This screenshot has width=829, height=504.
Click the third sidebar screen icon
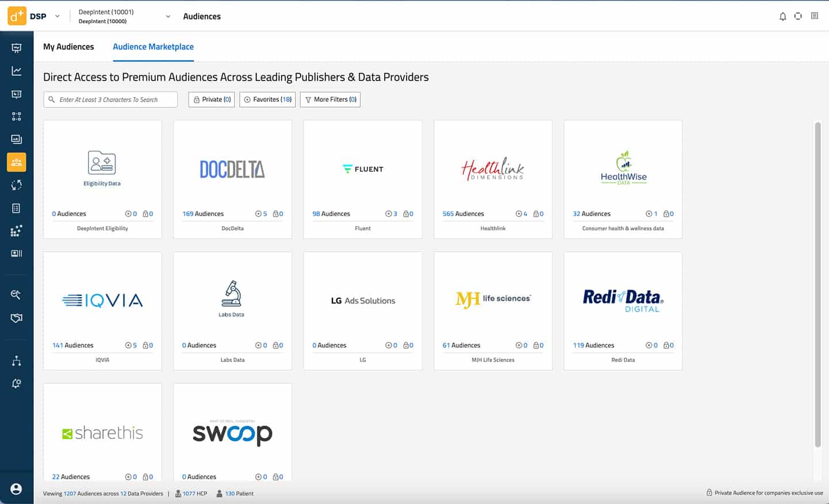click(x=16, y=94)
